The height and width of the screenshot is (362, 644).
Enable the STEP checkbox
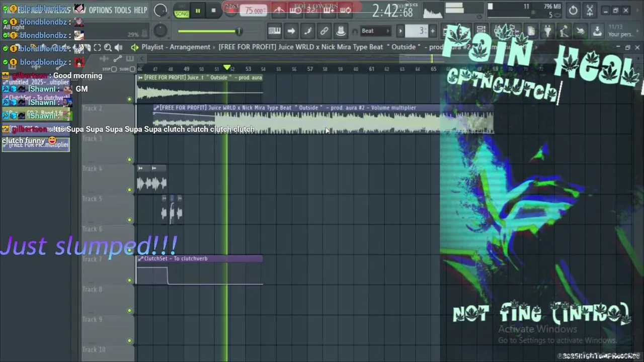(x=114, y=69)
